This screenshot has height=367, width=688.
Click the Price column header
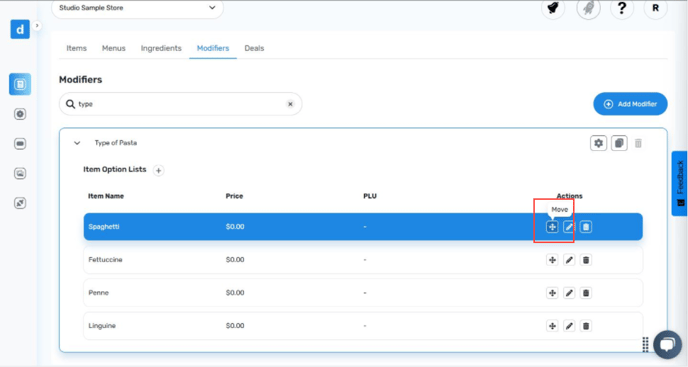coord(234,196)
